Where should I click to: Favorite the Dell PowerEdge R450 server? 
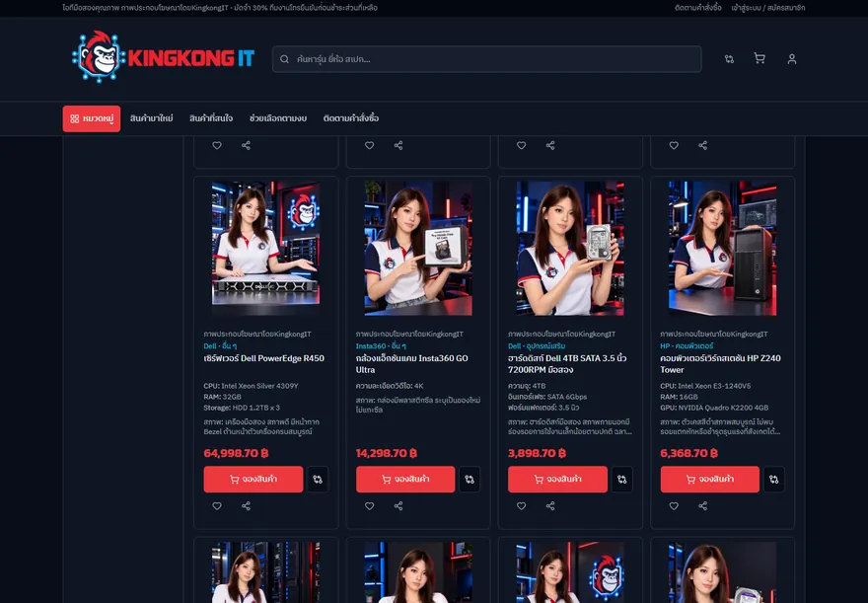point(217,505)
